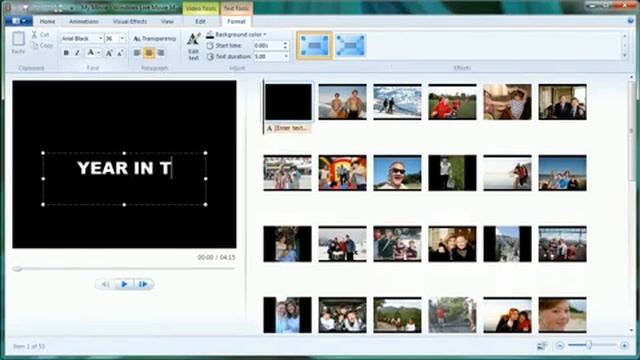Screen dimensions: 640x360
Task: Select the second text effect in gallery
Action: click(x=350, y=46)
